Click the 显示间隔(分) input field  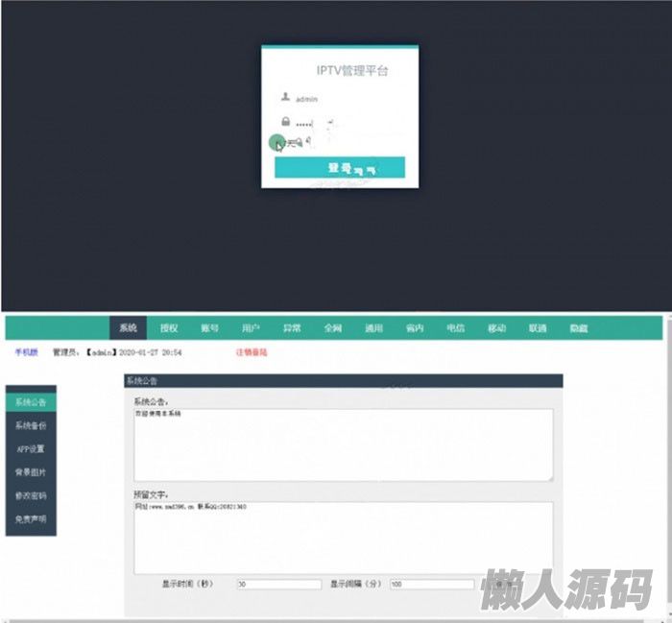[x=432, y=584]
